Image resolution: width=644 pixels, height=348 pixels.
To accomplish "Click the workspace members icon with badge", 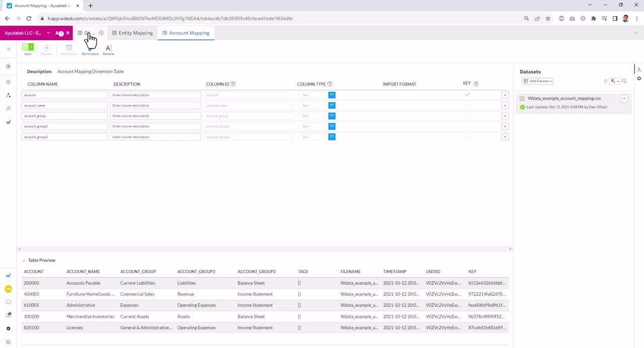I will click(59, 33).
